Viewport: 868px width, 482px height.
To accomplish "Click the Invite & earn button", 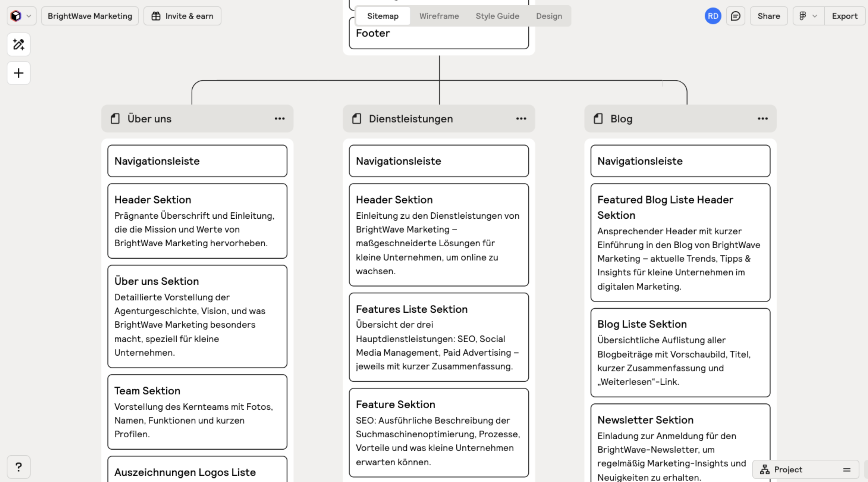I will [182, 16].
